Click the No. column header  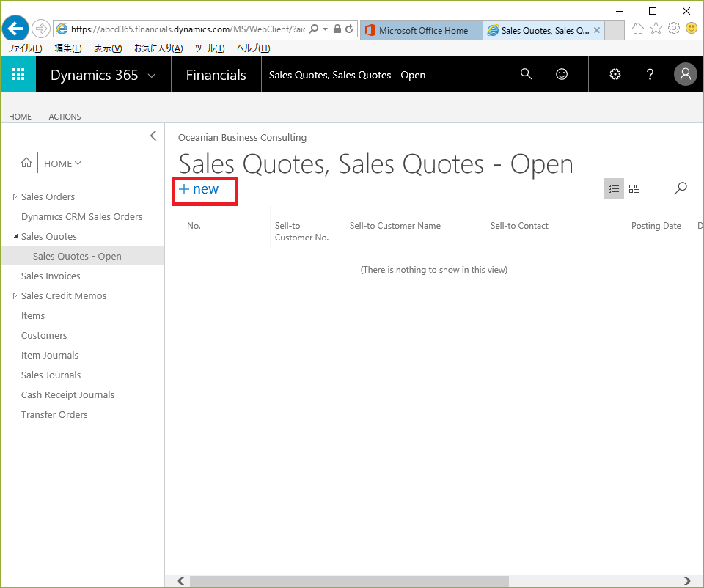pos(194,226)
